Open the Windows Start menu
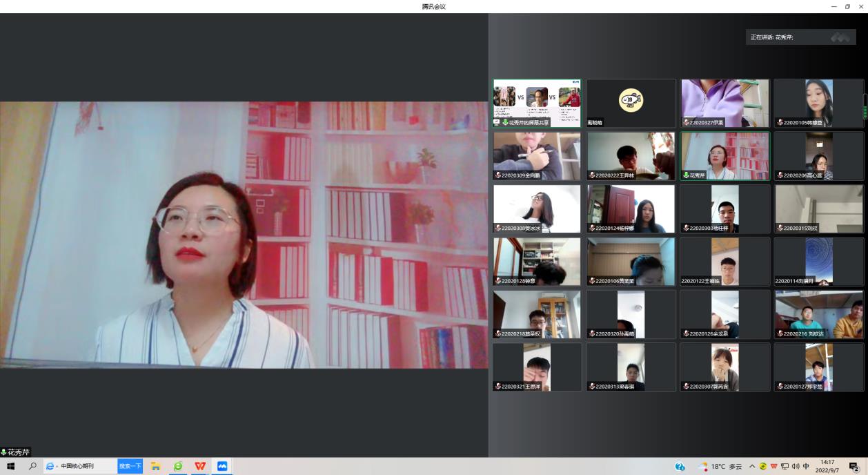The width and height of the screenshot is (868, 475). [10, 467]
